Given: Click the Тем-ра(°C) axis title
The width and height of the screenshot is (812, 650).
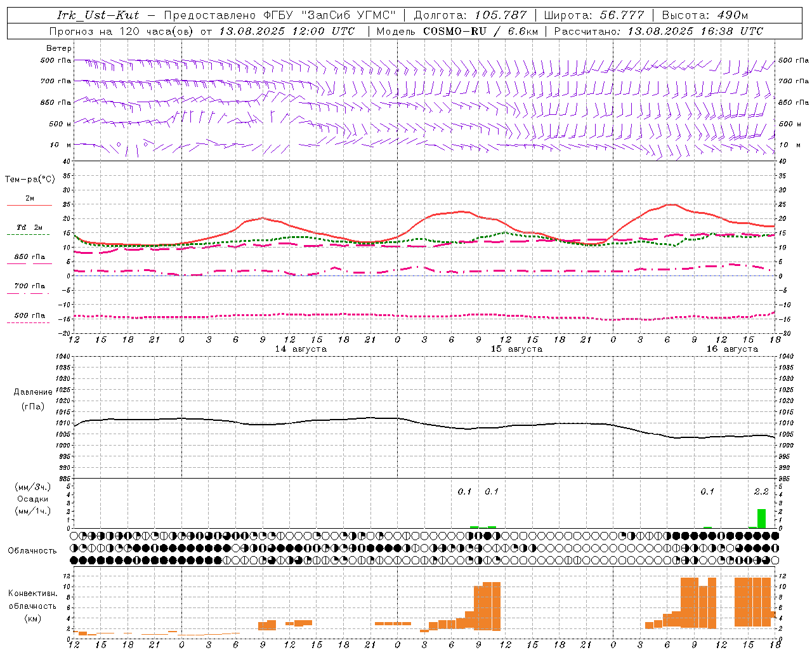Looking at the screenshot, I should tap(30, 180).
